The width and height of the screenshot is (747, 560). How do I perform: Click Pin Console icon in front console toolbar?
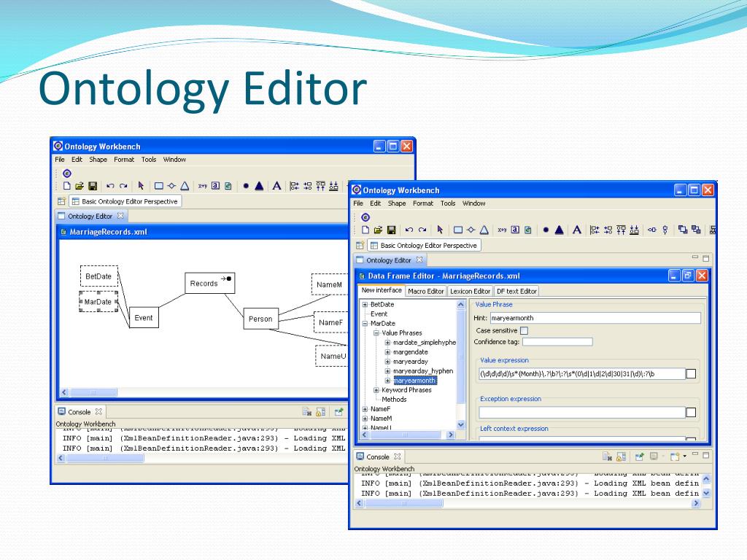pyautogui.click(x=639, y=456)
